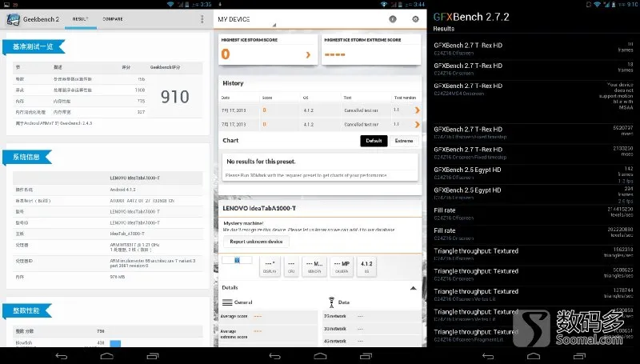Tap the 系统信息 section banner

[x=26, y=157]
